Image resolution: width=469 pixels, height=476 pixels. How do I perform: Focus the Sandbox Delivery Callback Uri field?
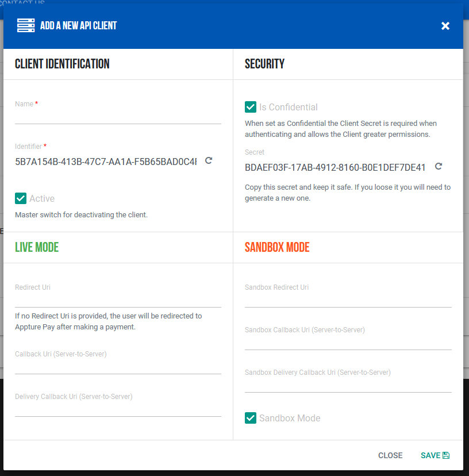[348, 385]
